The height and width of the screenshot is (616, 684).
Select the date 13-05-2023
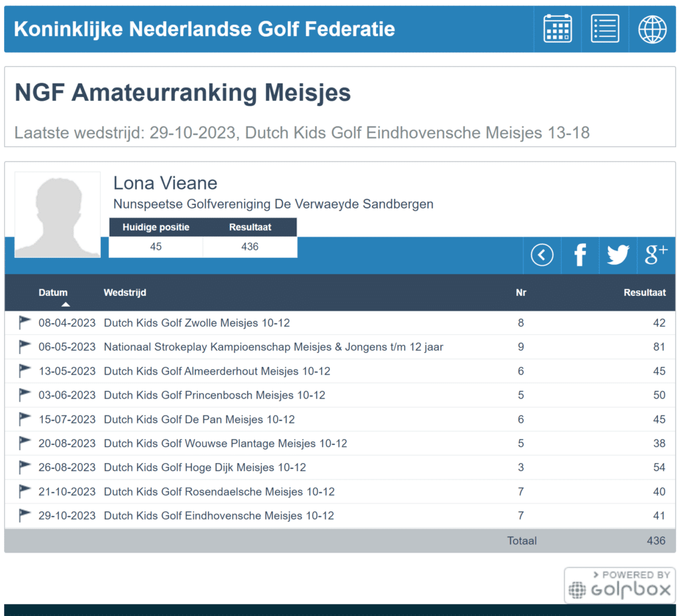pyautogui.click(x=67, y=371)
